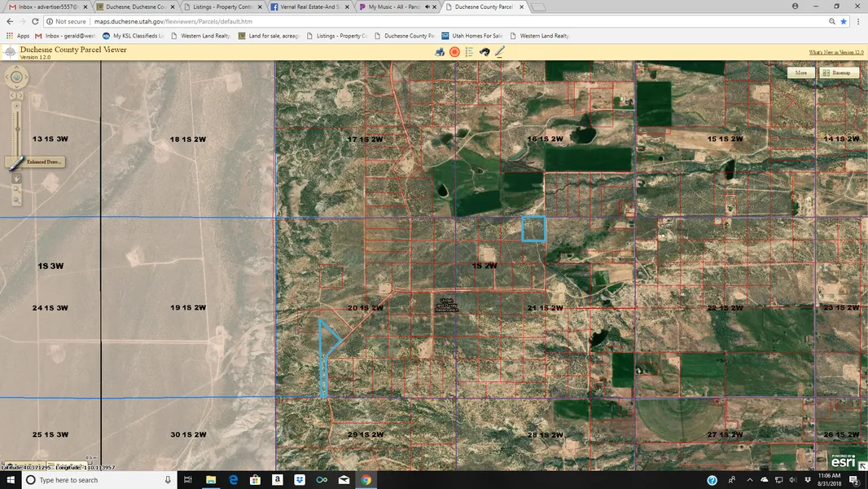Select the draw pencil widget in header
Image resolution: width=868 pixels, height=489 pixels.
coord(500,52)
